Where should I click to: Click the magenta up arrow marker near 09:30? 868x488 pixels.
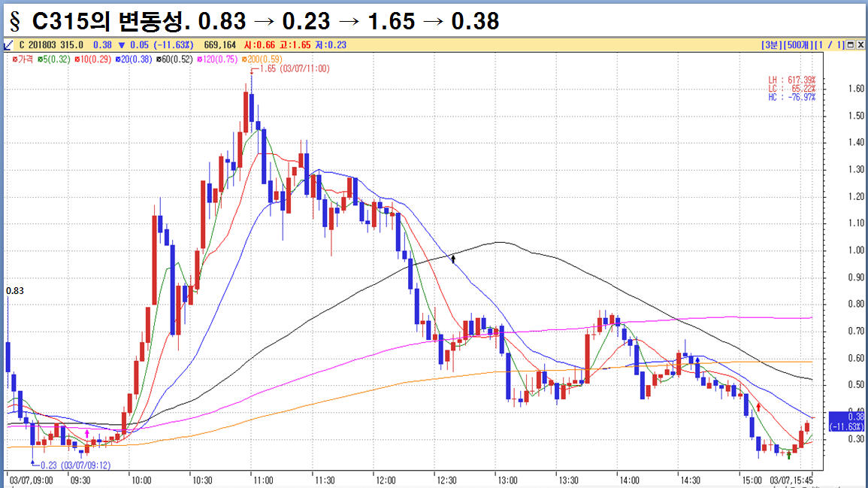pos(87,434)
